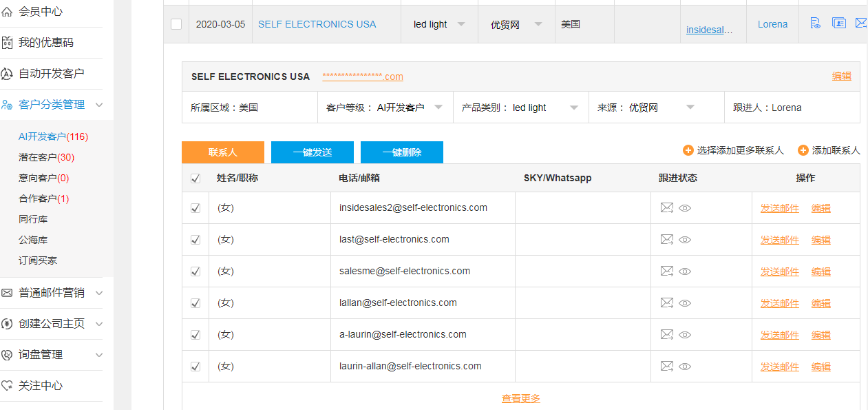
Task: Click the plus icon beside 选择添加更多联系人
Action: coord(688,150)
